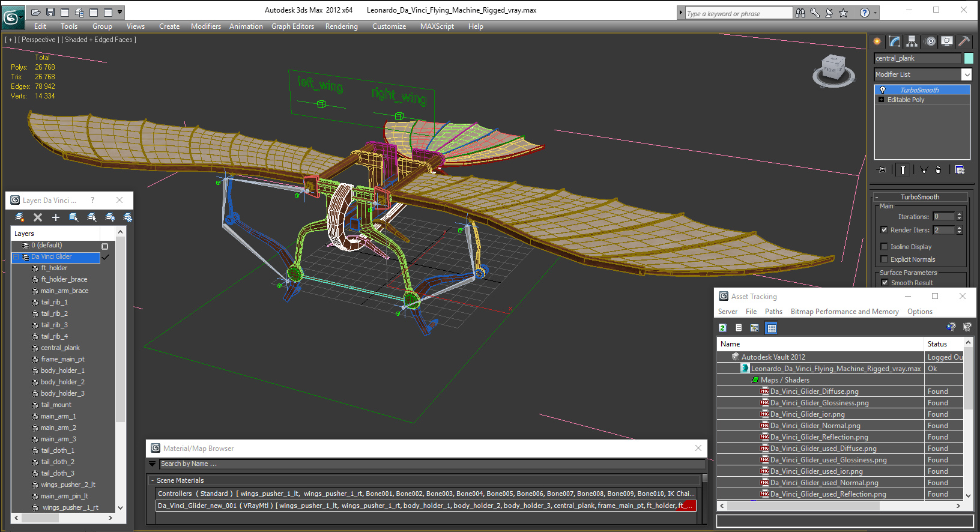This screenshot has width=980, height=532.
Task: Collapse the TurboSmooth rollout
Action: [x=877, y=197]
